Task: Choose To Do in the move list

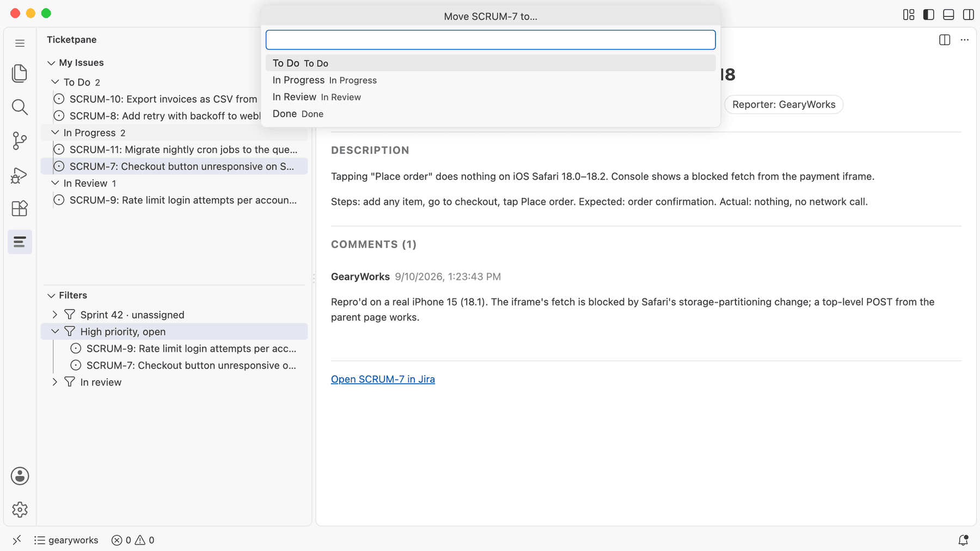Action: click(491, 63)
